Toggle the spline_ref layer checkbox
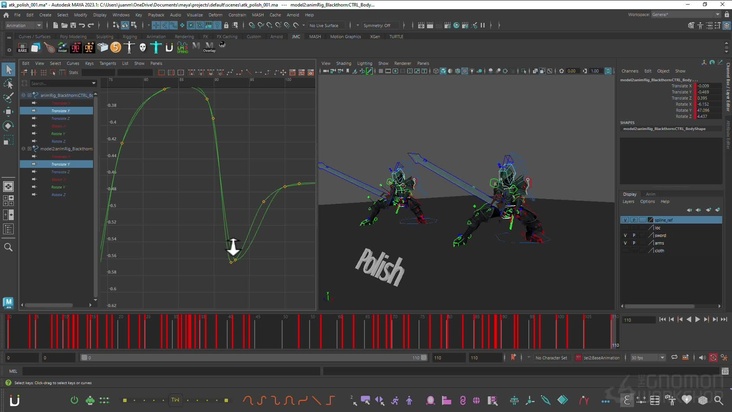The image size is (732, 412). pyautogui.click(x=650, y=219)
